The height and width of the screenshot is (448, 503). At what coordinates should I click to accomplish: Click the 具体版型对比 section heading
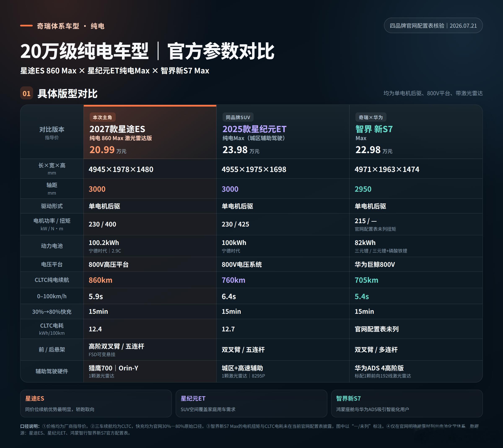pos(67,94)
